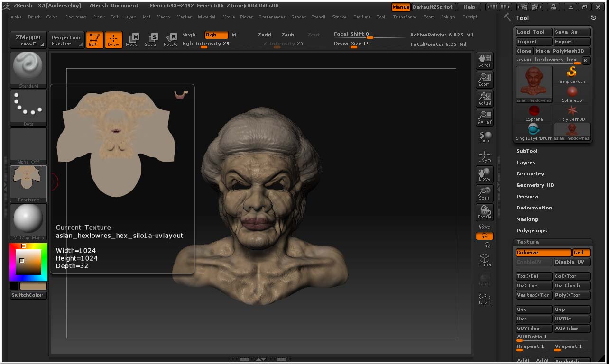The height and width of the screenshot is (364, 609).
Task: Toggle Colorize in Texture panel
Action: pos(543,253)
